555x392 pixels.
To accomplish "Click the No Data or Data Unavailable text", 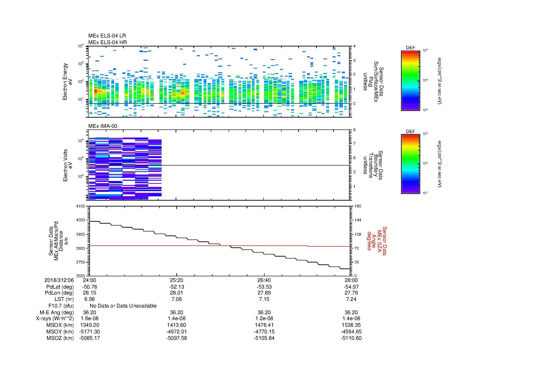I will 123,306.
